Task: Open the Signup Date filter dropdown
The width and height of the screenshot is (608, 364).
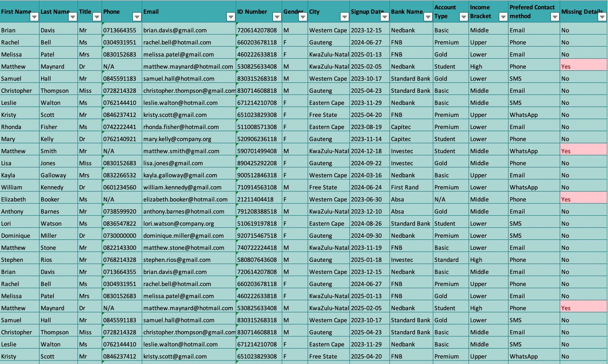Action: coord(385,17)
